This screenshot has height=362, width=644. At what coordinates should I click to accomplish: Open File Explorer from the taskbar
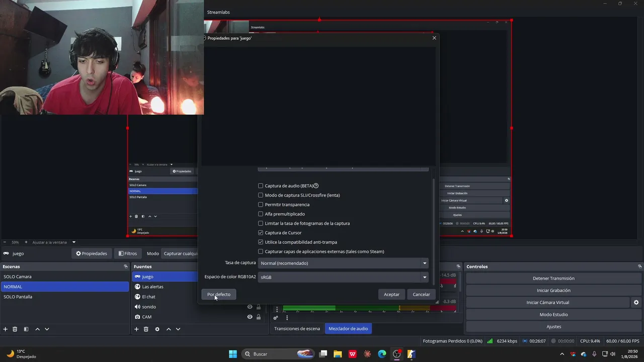(x=338, y=354)
